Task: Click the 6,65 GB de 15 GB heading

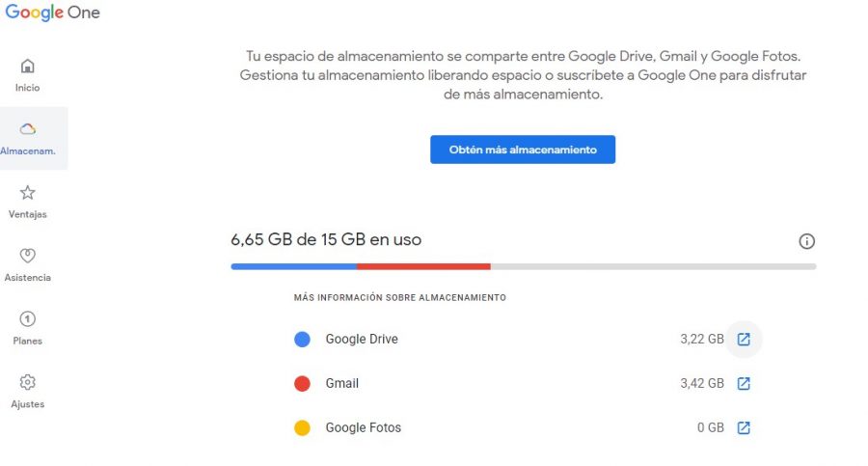Action: (x=326, y=239)
